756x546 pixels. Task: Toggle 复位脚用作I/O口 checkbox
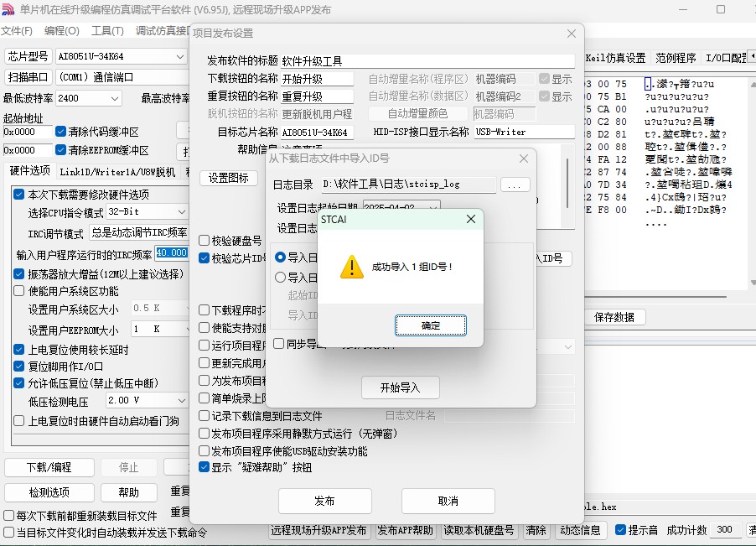pos(18,366)
